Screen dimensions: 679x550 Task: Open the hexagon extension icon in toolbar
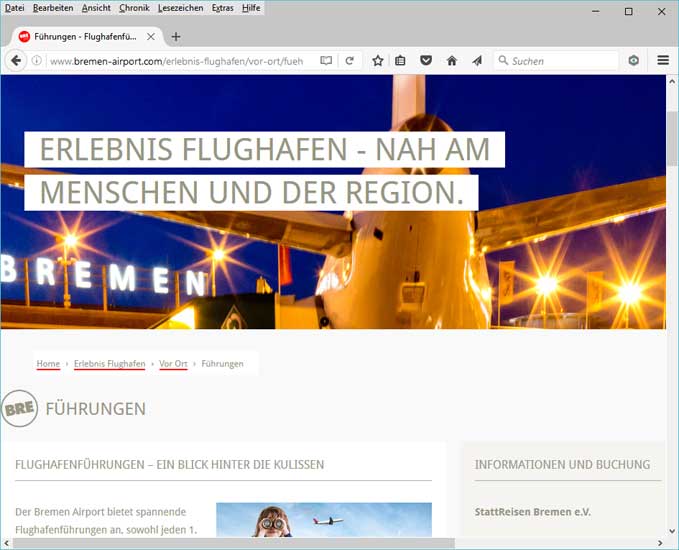[634, 61]
